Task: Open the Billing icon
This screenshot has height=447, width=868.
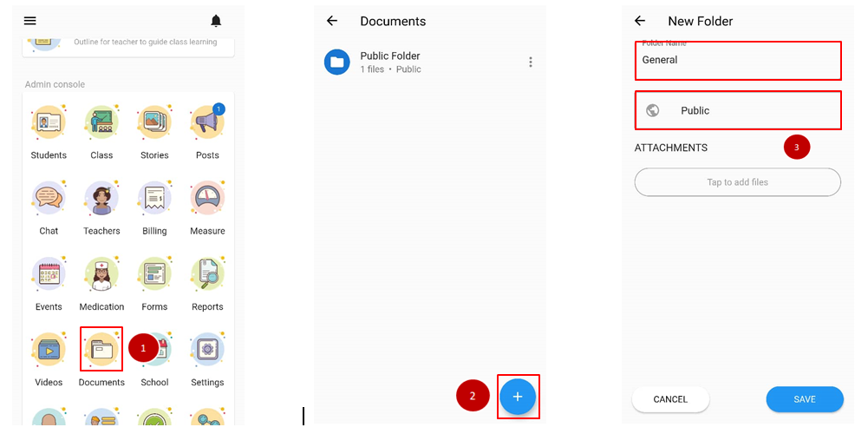Action: click(154, 199)
